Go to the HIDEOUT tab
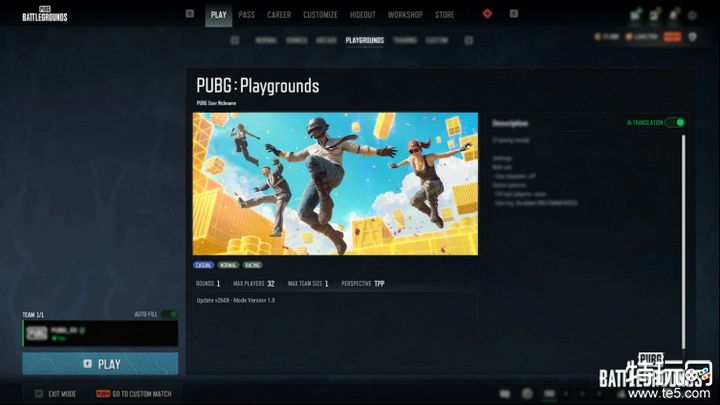The height and width of the screenshot is (405, 720). [363, 15]
